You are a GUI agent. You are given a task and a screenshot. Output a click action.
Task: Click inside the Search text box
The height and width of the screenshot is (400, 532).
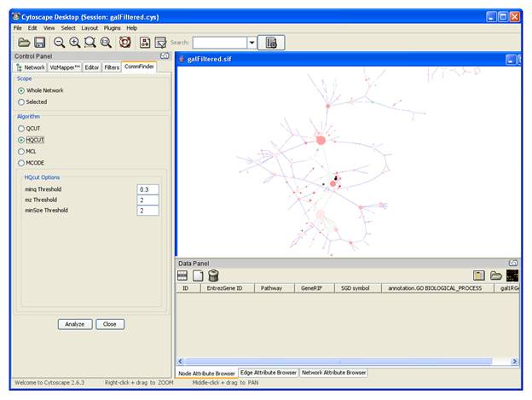(x=220, y=43)
